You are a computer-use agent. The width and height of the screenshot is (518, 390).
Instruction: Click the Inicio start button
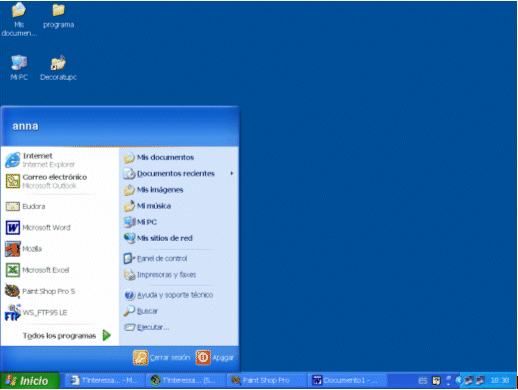pyautogui.click(x=30, y=381)
